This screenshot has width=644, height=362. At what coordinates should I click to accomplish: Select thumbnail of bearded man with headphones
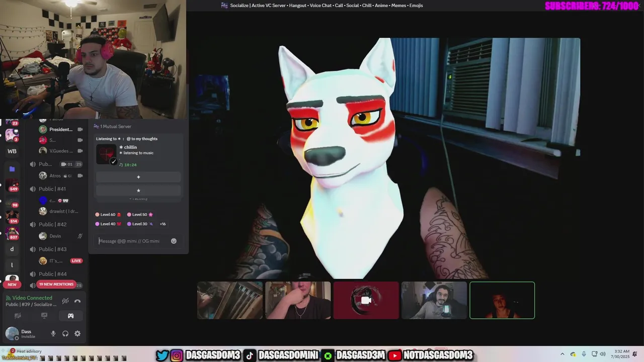(434, 300)
